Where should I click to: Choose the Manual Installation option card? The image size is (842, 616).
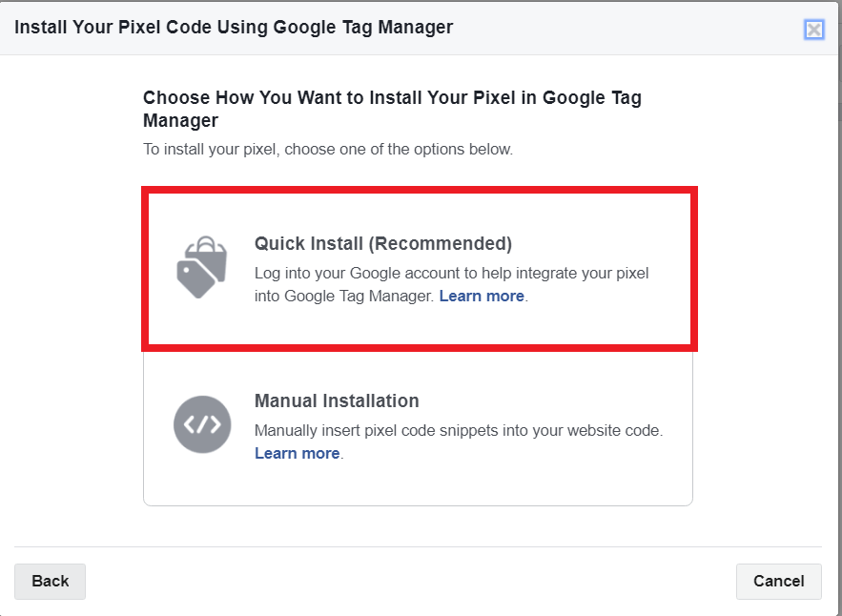click(x=419, y=428)
